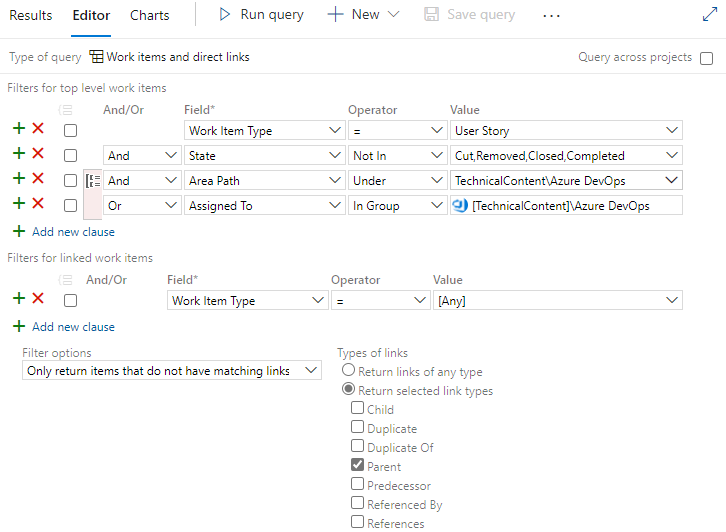Click the grouped clauses bracket icon

pyautogui.click(x=93, y=181)
